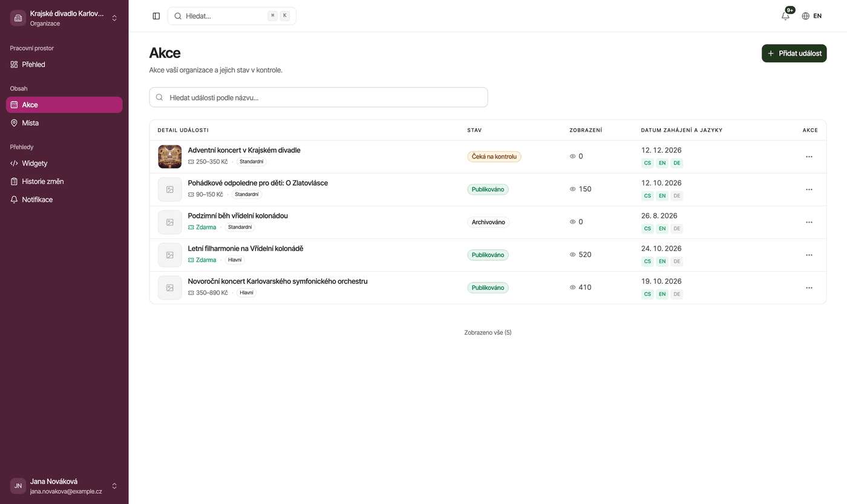Image resolution: width=847 pixels, height=504 pixels.
Task: Click the DE language tag for Adventní koncert
Action: click(677, 163)
